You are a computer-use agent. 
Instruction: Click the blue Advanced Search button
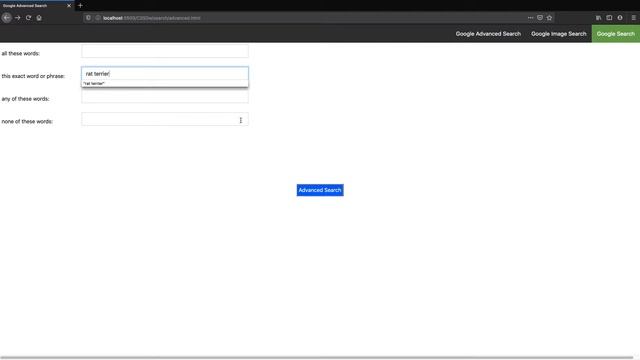[320, 190]
